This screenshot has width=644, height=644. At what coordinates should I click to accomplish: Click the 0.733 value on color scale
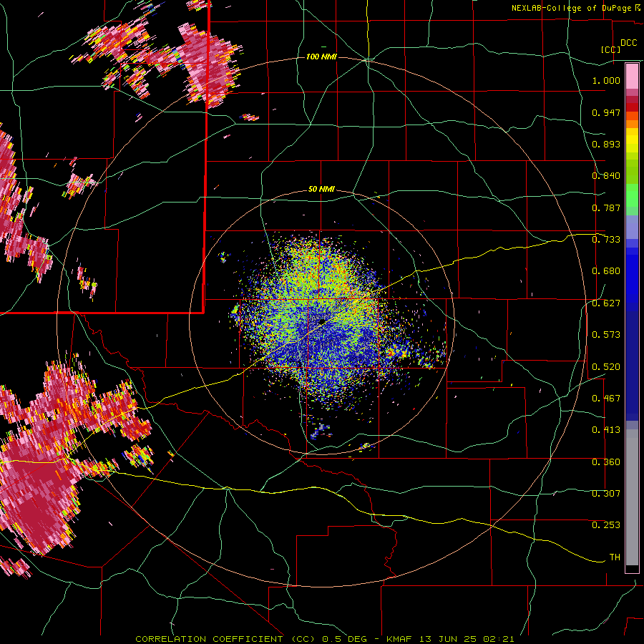tap(606, 240)
